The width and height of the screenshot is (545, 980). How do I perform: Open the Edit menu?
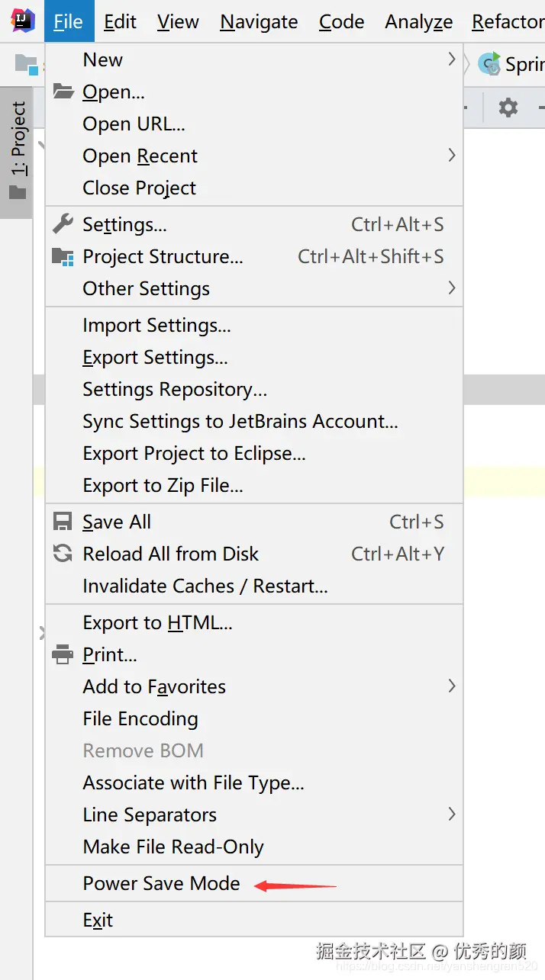tap(120, 22)
